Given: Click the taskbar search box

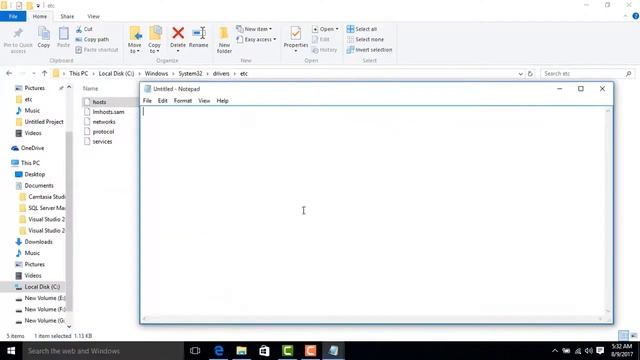Looking at the screenshot, I should point(103,351).
